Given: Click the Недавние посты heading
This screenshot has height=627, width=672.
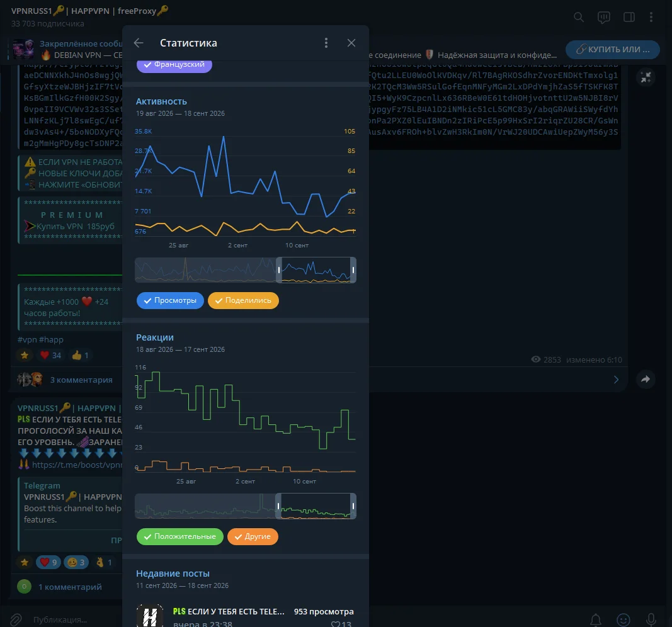Looking at the screenshot, I should 173,573.
